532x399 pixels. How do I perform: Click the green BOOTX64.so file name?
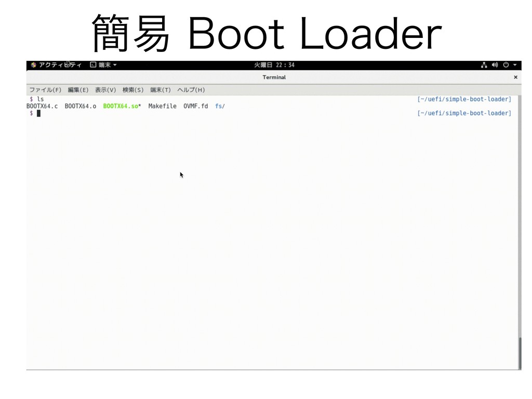(x=121, y=106)
